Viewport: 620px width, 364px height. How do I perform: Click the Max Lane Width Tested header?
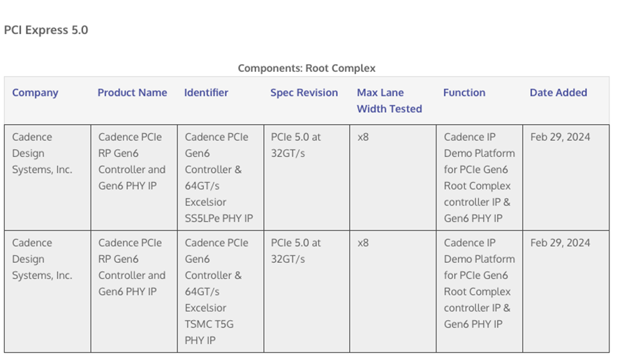tap(389, 100)
